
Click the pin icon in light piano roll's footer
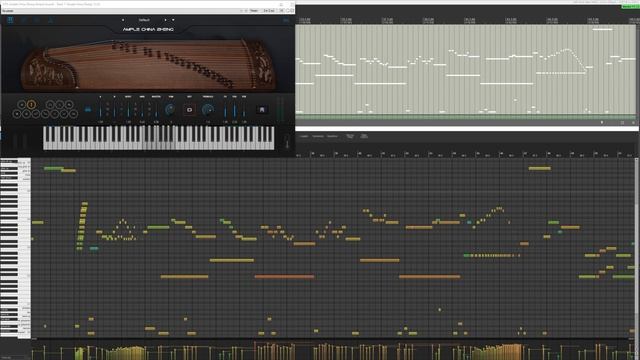click(602, 122)
